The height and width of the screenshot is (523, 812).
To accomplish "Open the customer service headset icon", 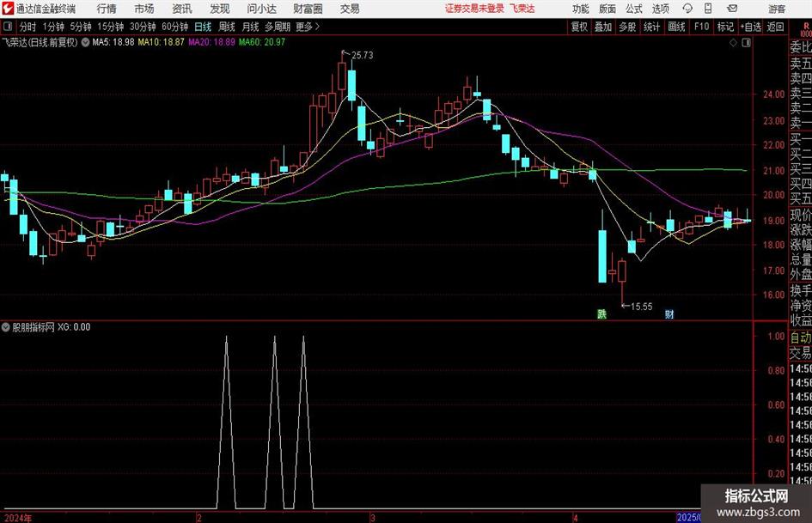I will [687, 9].
